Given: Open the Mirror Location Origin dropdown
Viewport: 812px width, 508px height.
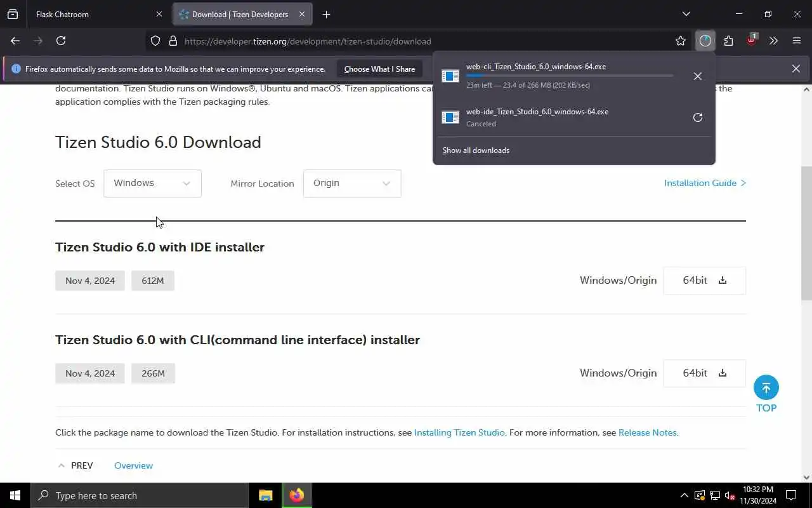Looking at the screenshot, I should tap(352, 184).
